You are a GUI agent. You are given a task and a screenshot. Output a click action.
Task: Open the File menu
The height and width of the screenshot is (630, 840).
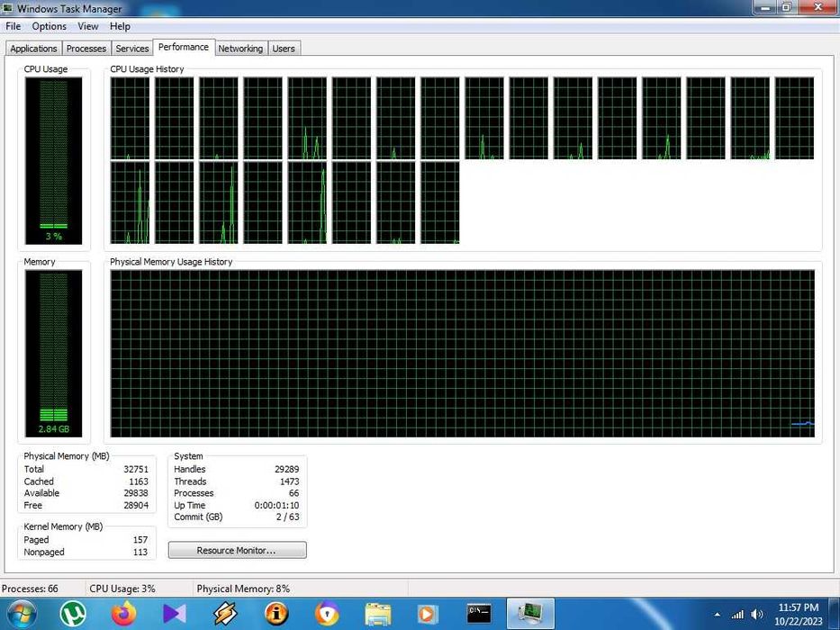point(13,26)
